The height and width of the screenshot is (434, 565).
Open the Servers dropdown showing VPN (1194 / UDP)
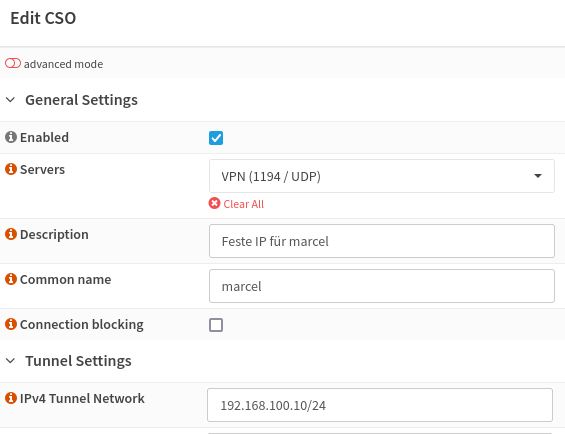[x=382, y=176]
